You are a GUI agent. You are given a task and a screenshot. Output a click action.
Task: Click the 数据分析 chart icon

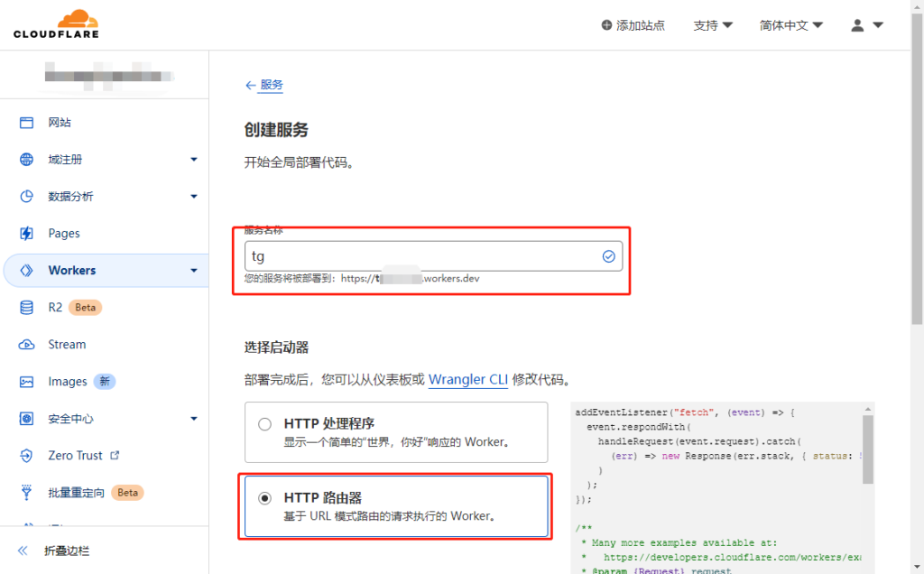pos(27,197)
